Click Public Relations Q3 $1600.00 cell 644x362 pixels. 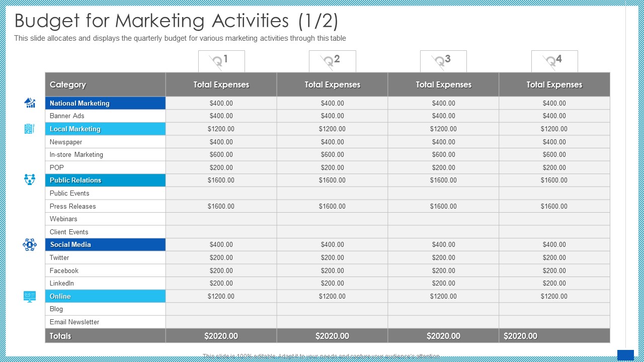443,180
